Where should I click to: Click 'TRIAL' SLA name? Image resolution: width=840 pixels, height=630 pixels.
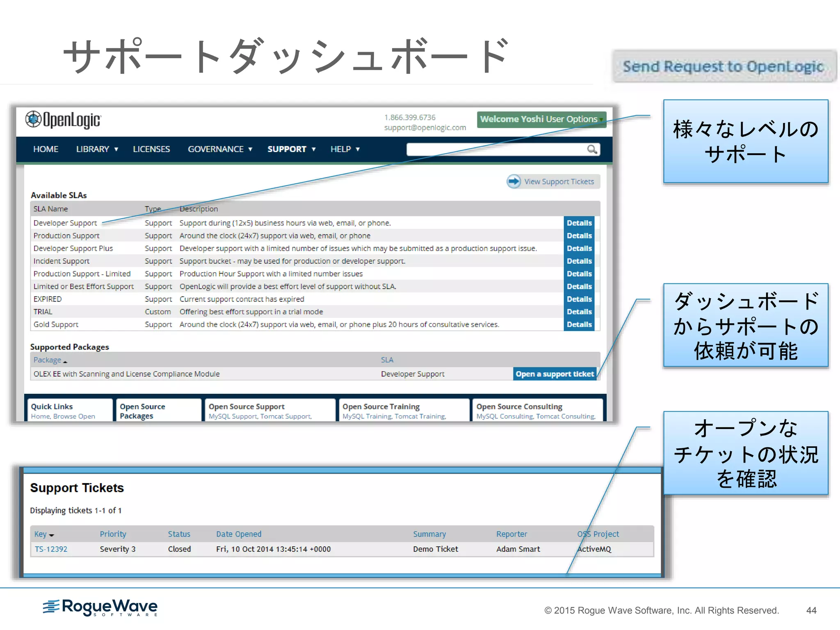[x=43, y=312]
